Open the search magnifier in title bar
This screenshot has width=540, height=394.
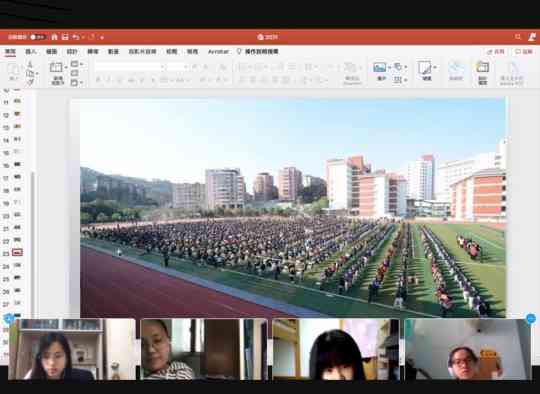tap(518, 37)
